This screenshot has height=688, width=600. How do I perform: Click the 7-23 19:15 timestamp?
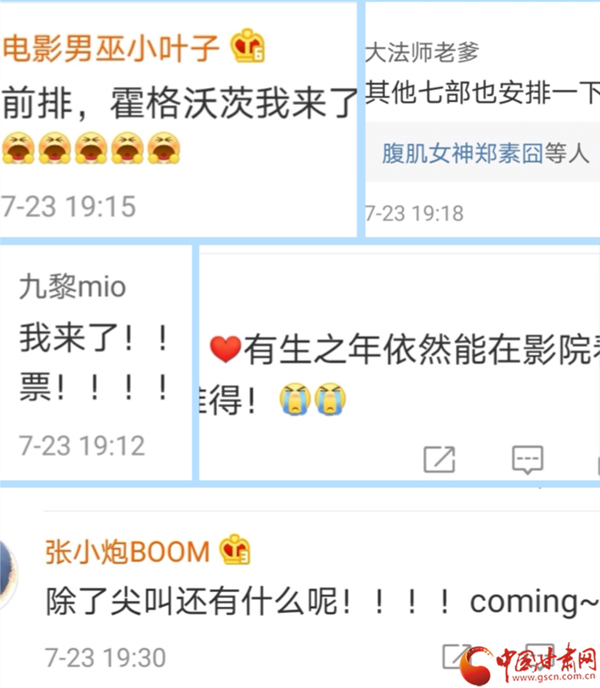coord(68,207)
